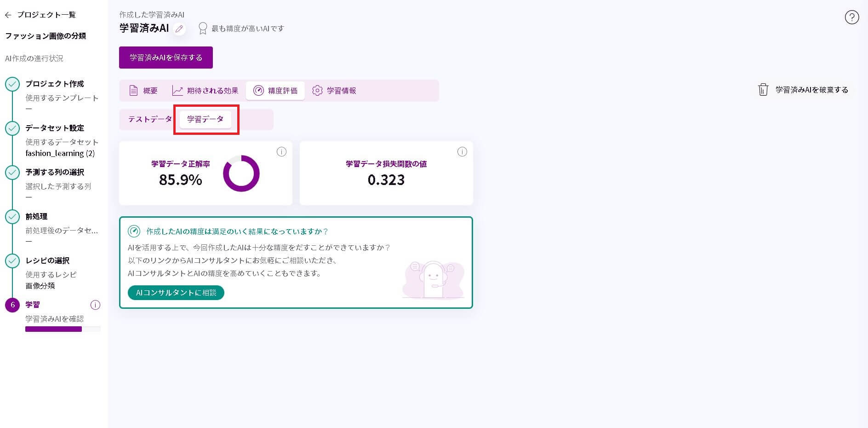The width and height of the screenshot is (868, 428).
Task: Click info icon next to 学習 step
Action: pos(95,305)
